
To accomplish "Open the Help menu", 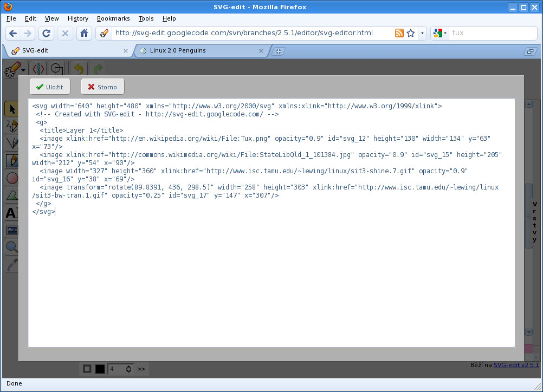I will pyautogui.click(x=169, y=19).
